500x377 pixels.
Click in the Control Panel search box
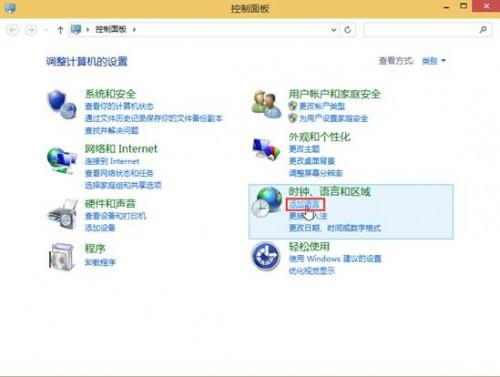pos(427,30)
